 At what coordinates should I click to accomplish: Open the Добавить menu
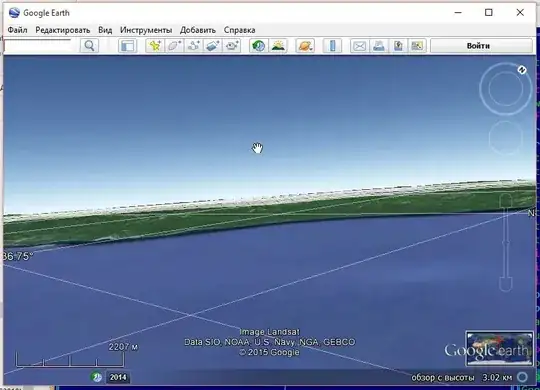click(x=198, y=30)
